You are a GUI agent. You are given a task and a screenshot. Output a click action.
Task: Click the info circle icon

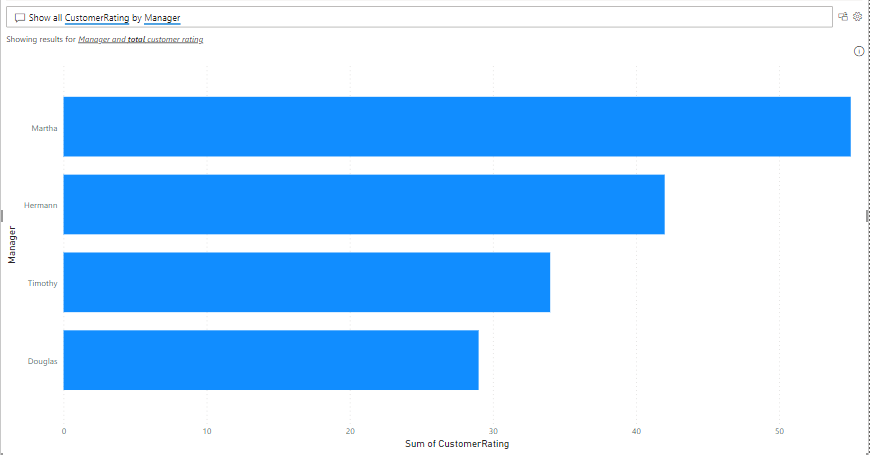pyautogui.click(x=858, y=51)
